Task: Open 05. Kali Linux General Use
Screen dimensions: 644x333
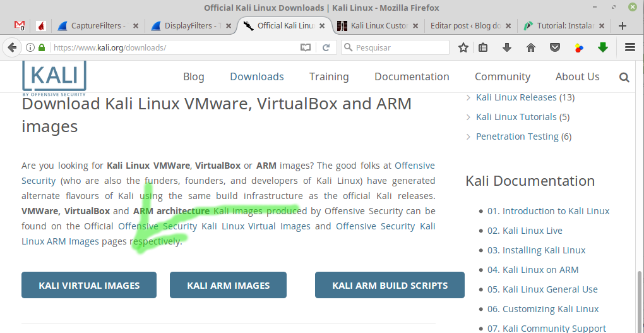Action: coord(542,289)
